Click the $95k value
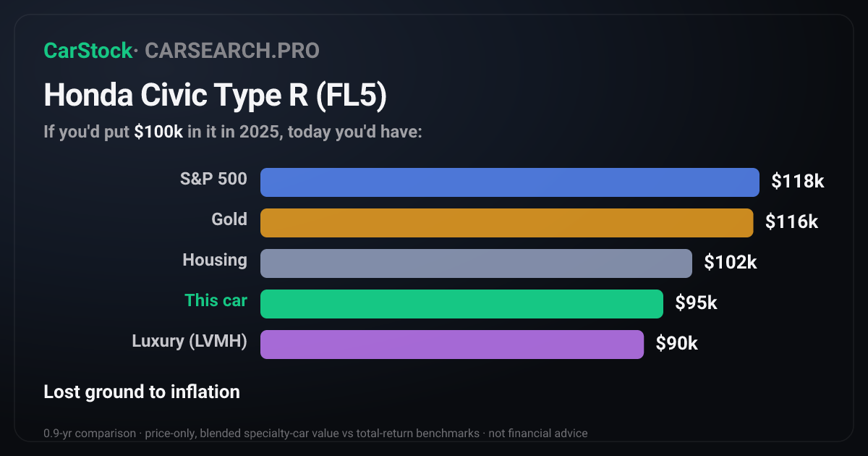Screen dimensions: 868x456 [696, 303]
